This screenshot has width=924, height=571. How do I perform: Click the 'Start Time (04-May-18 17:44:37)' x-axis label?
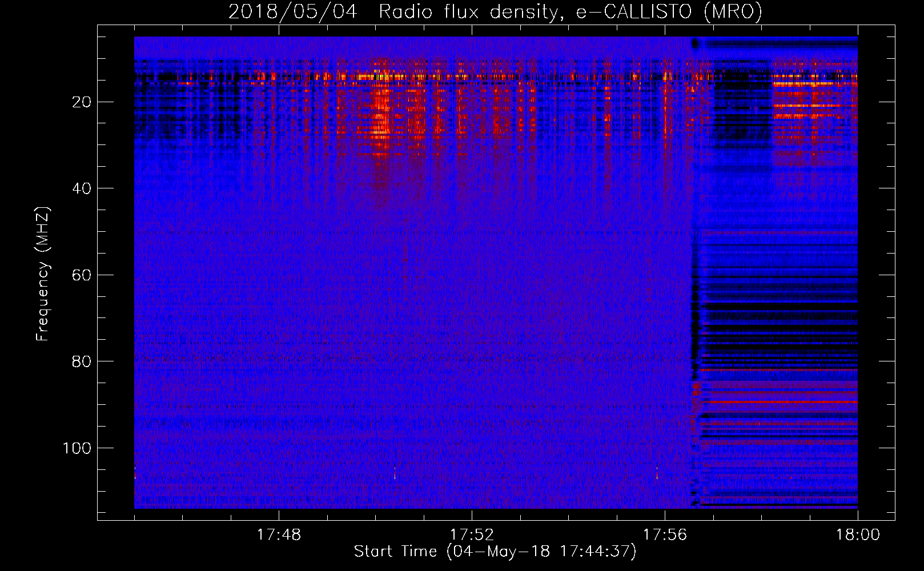[495, 552]
